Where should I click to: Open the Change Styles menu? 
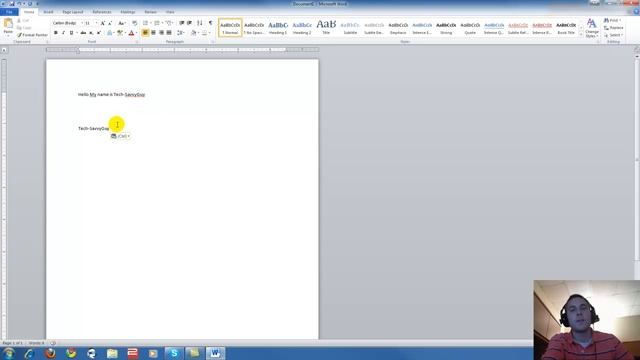click(x=591, y=28)
